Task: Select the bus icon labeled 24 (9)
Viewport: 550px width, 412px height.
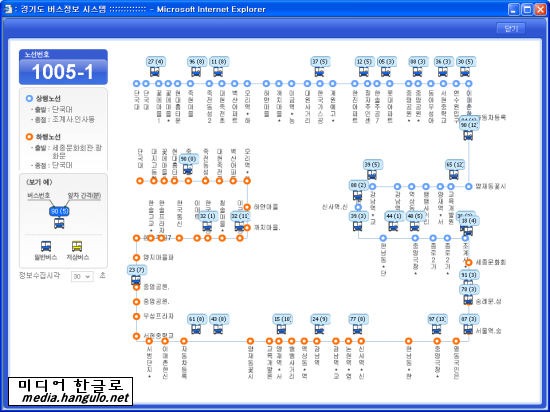Action: [319, 329]
